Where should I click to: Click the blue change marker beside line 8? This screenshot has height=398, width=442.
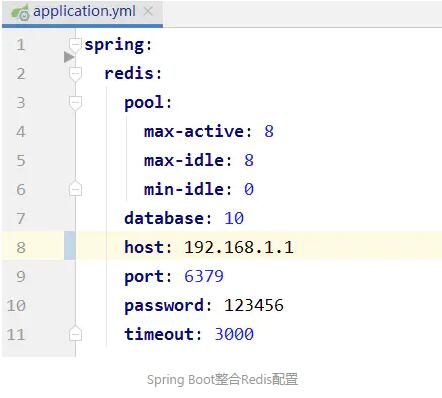[x=70, y=245]
